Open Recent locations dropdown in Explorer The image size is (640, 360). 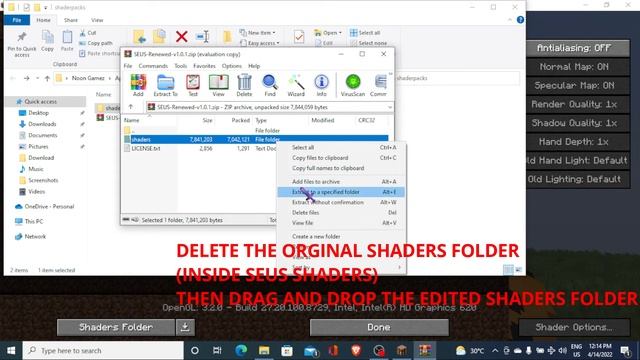[37, 78]
